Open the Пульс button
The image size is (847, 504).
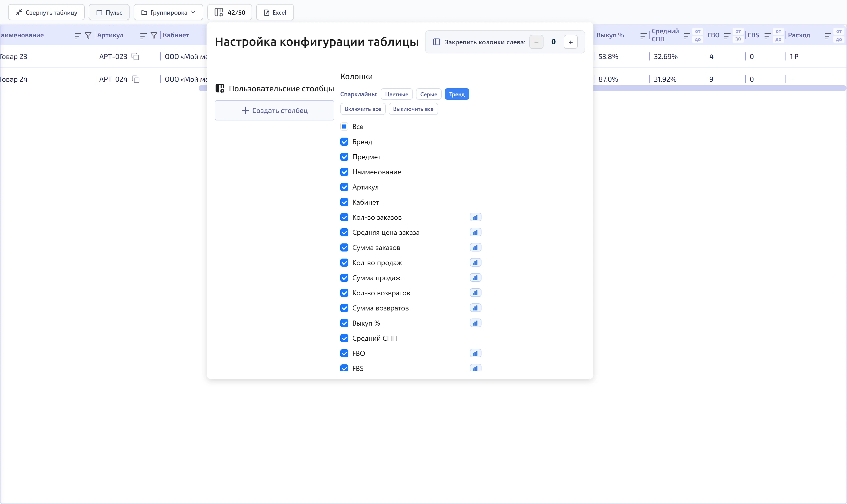109,12
